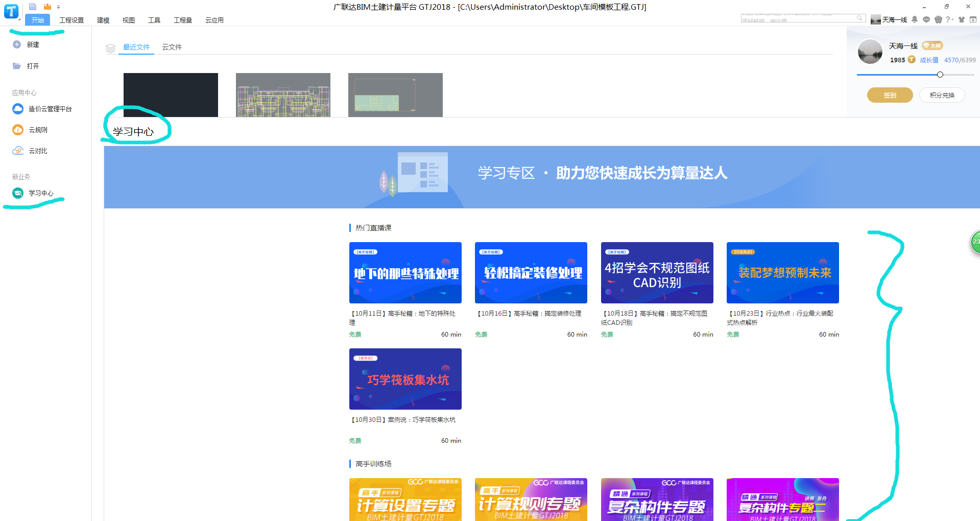Open the 巧学筏板集水坑 course thumbnail
The image size is (980, 521).
pos(405,379)
